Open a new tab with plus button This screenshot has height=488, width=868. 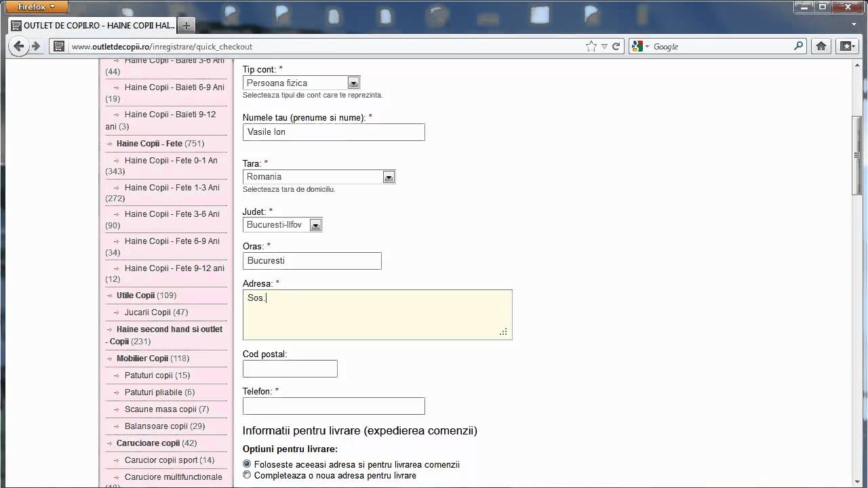tap(186, 26)
